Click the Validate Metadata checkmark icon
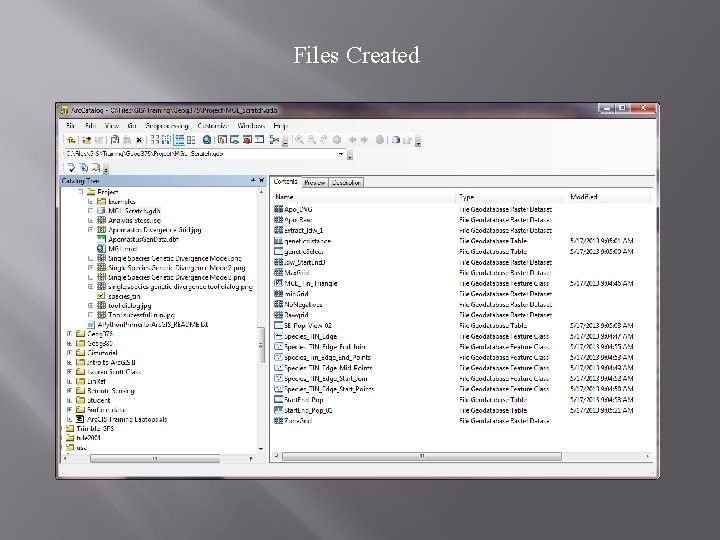The width and height of the screenshot is (720, 540). (x=71, y=168)
